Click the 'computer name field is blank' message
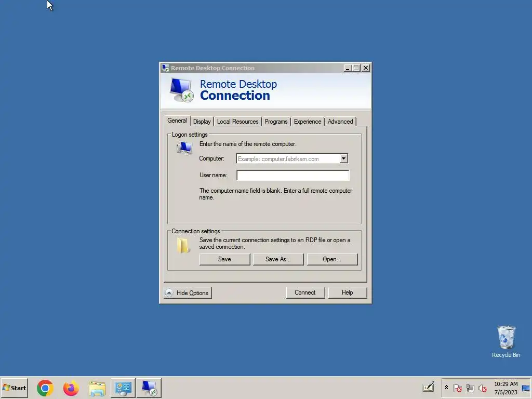 275,194
